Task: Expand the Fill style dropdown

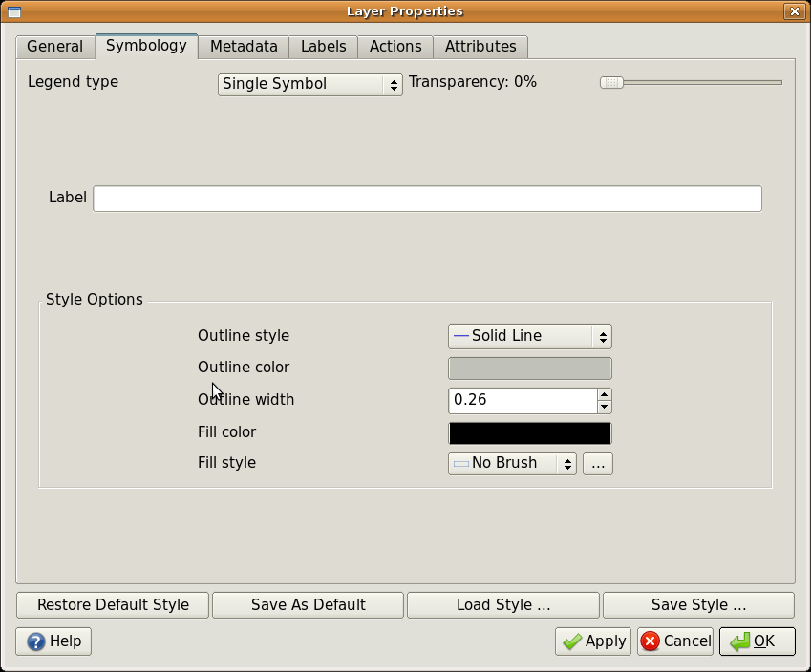Action: 512,463
